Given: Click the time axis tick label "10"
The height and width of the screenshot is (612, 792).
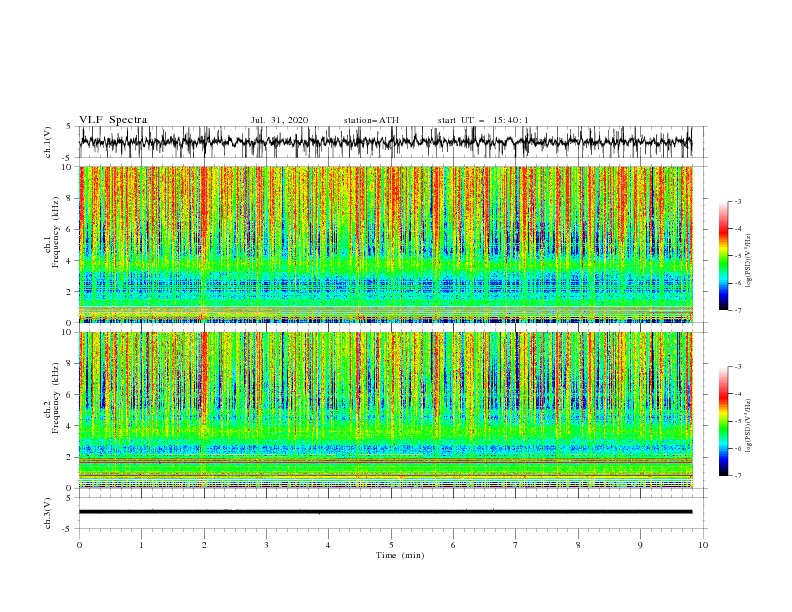Looking at the screenshot, I should [x=703, y=545].
